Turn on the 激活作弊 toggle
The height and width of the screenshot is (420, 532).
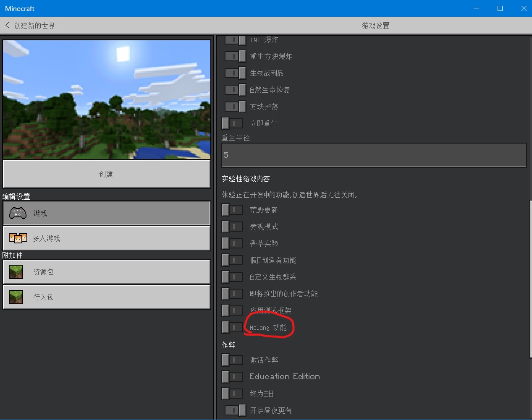(x=232, y=360)
